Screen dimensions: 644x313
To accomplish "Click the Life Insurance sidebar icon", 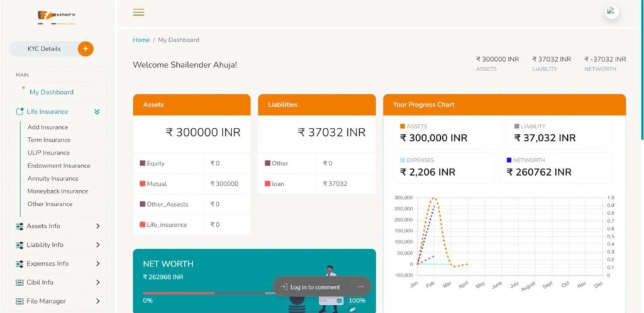I will coord(19,112).
